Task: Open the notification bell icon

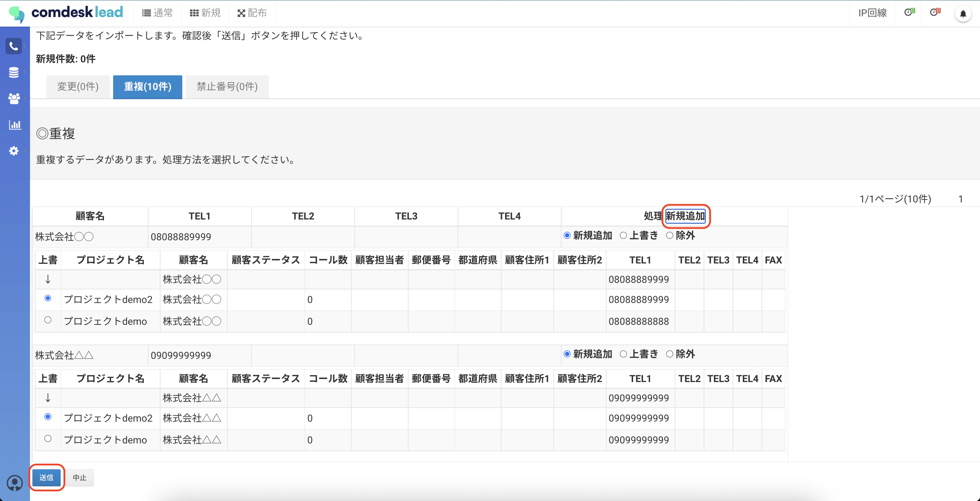Action: coord(963,14)
